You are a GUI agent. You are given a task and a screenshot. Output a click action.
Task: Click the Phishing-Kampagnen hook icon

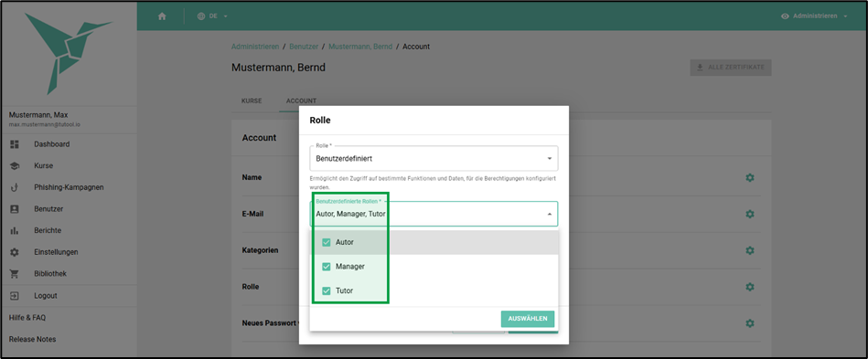click(x=15, y=187)
